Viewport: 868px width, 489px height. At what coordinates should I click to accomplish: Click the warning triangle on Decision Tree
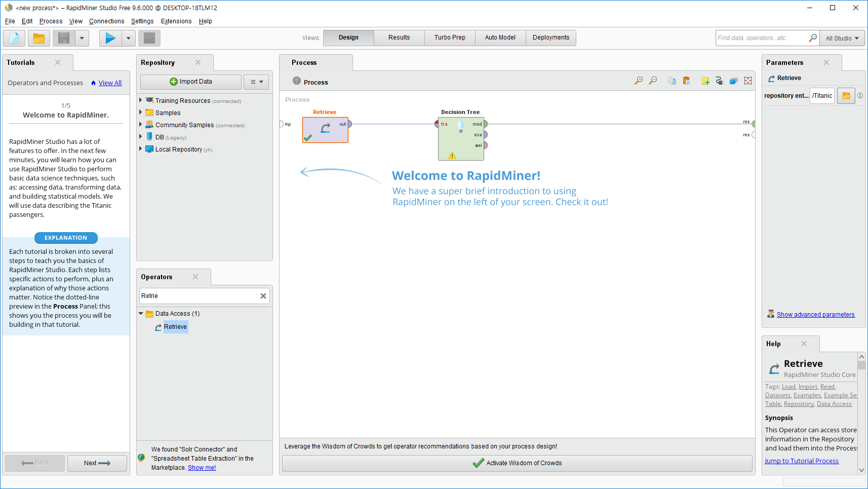[452, 156]
